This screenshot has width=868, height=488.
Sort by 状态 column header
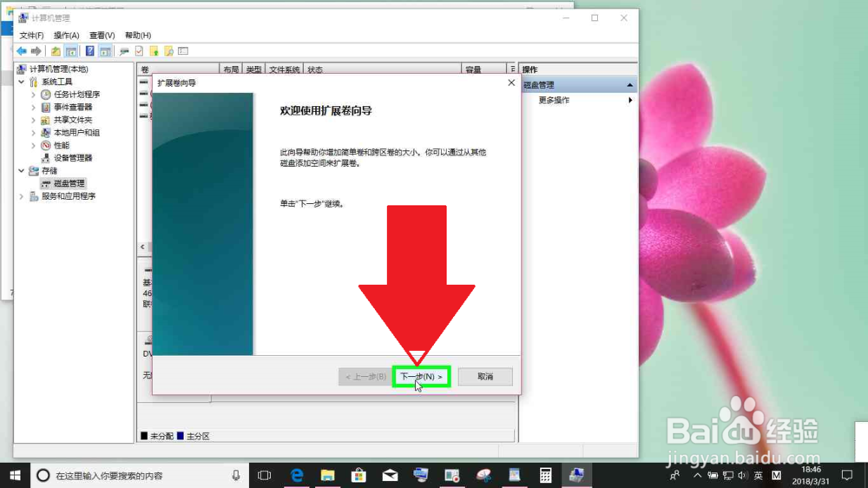point(382,69)
